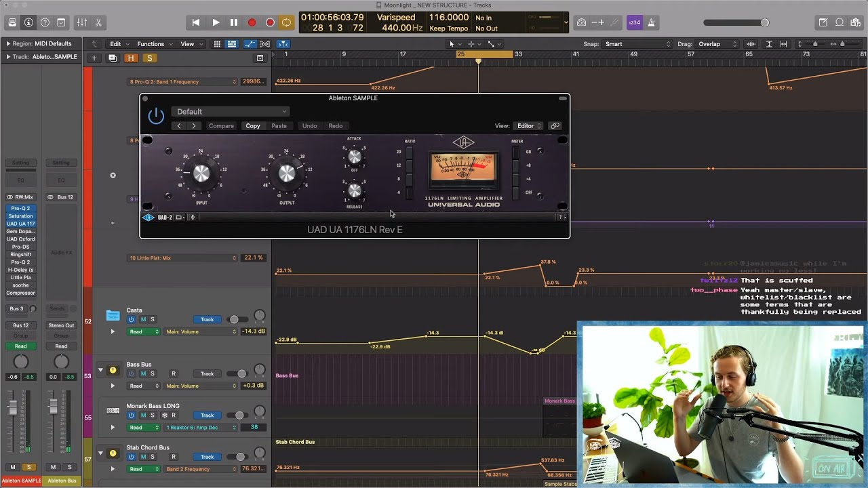The image size is (868, 488).
Task: Pause playback with the Pause button
Action: point(234,22)
